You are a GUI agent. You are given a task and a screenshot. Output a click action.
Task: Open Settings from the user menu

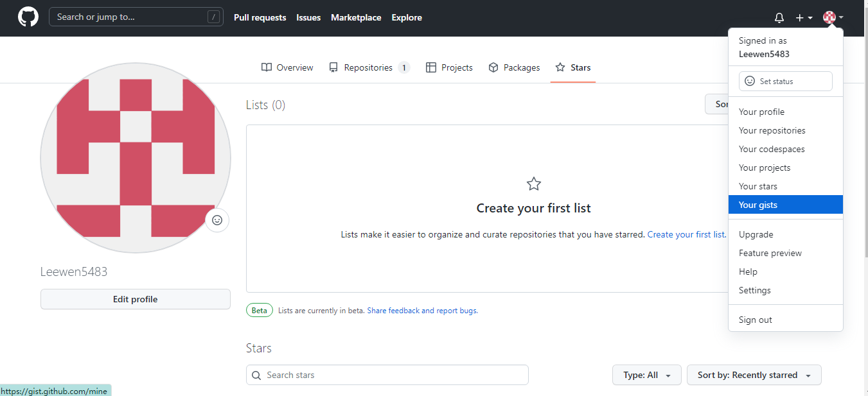tap(786, 290)
